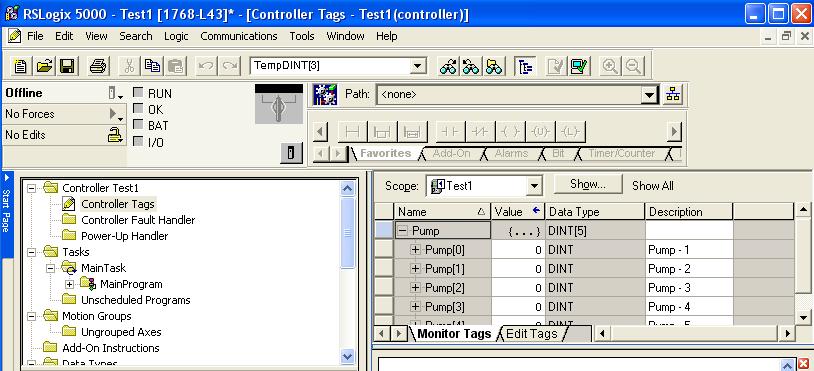The height and width of the screenshot is (371, 814).
Task: Click the Find All binoculars icon
Action: click(494, 66)
